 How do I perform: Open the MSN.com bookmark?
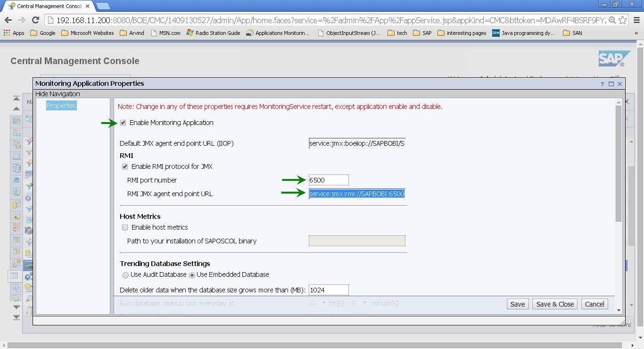pyautogui.click(x=165, y=33)
